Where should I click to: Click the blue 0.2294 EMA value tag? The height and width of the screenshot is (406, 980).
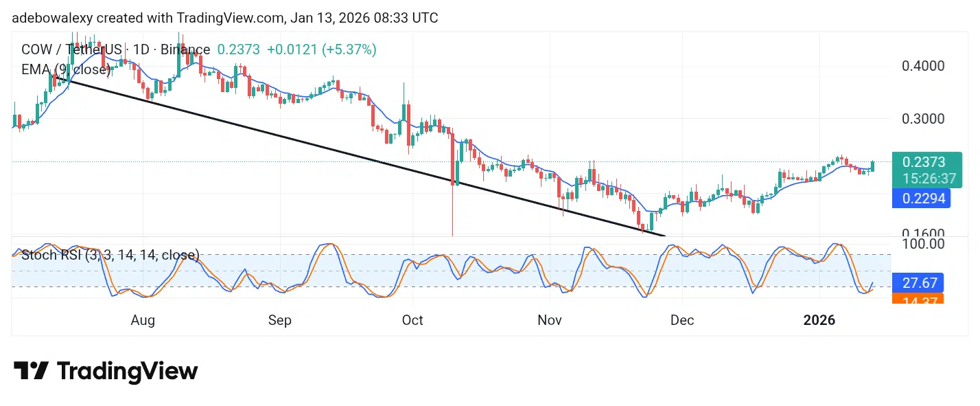click(924, 199)
